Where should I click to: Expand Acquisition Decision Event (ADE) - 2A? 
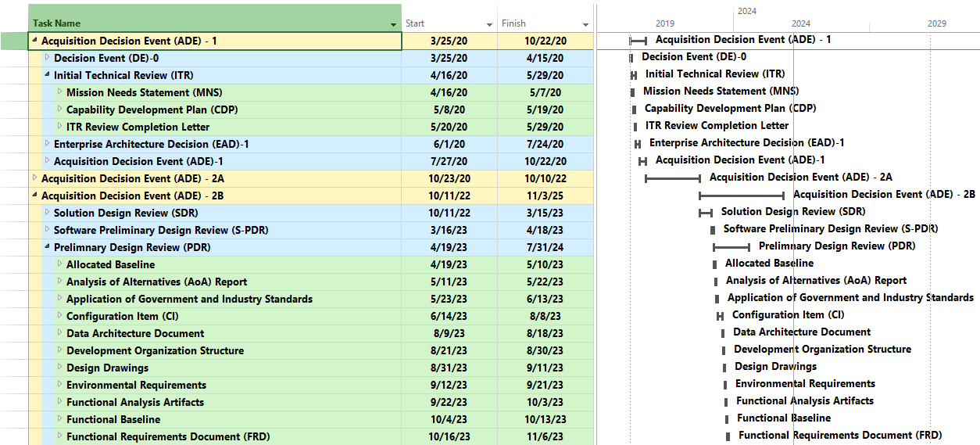[34, 178]
